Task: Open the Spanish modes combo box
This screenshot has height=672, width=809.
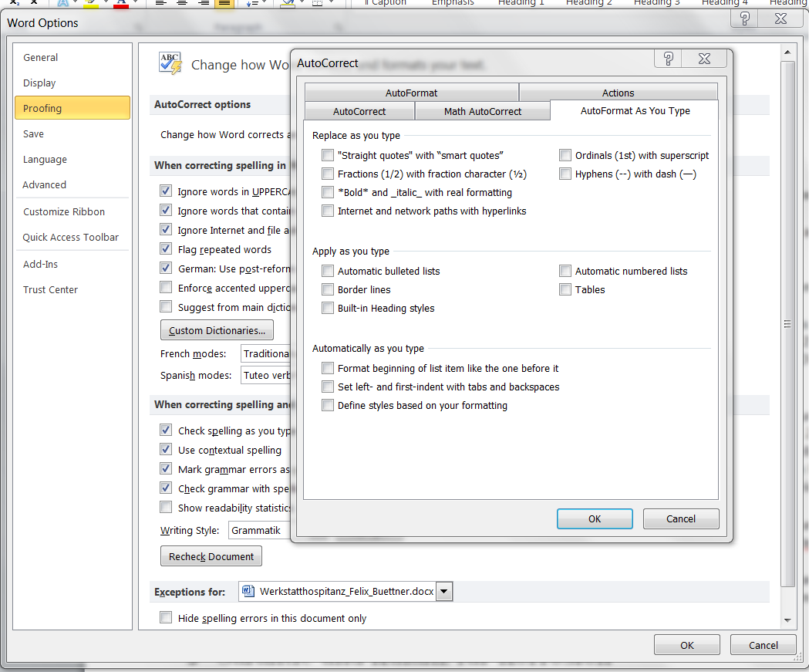Action: click(265, 376)
